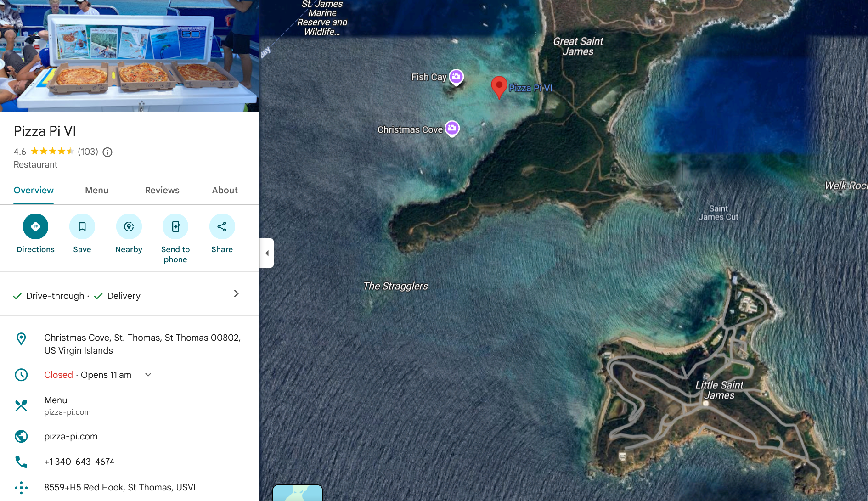Click the Closed status text
Screen dimensions: 868x501
pyautogui.click(x=58, y=375)
